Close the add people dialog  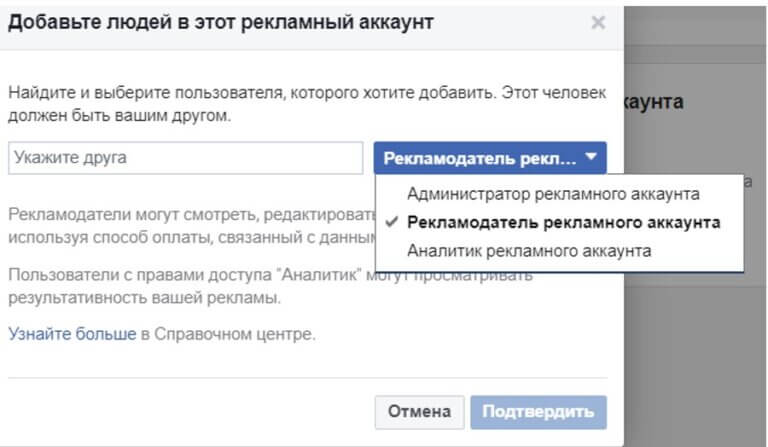pyautogui.click(x=598, y=23)
